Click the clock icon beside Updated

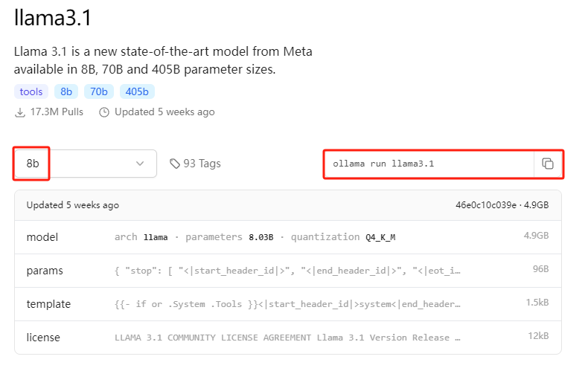(104, 112)
